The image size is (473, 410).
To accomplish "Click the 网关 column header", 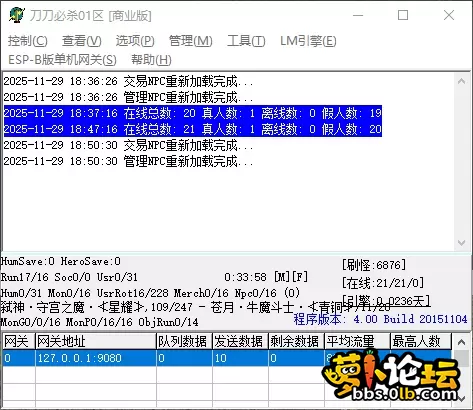I will click(18, 341).
